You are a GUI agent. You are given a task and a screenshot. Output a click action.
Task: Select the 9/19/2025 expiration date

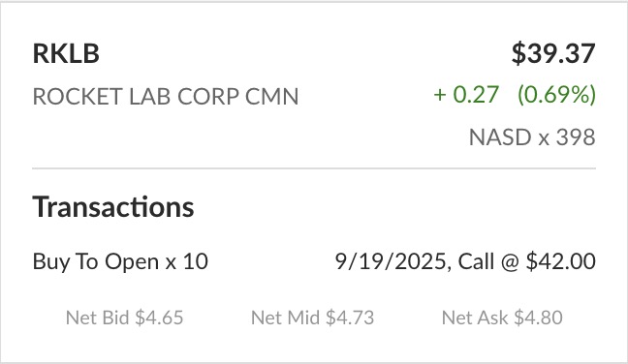[391, 261]
